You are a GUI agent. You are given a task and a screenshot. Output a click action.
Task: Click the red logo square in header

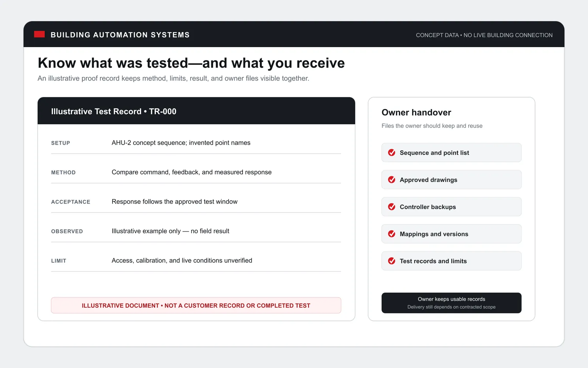(39, 34)
